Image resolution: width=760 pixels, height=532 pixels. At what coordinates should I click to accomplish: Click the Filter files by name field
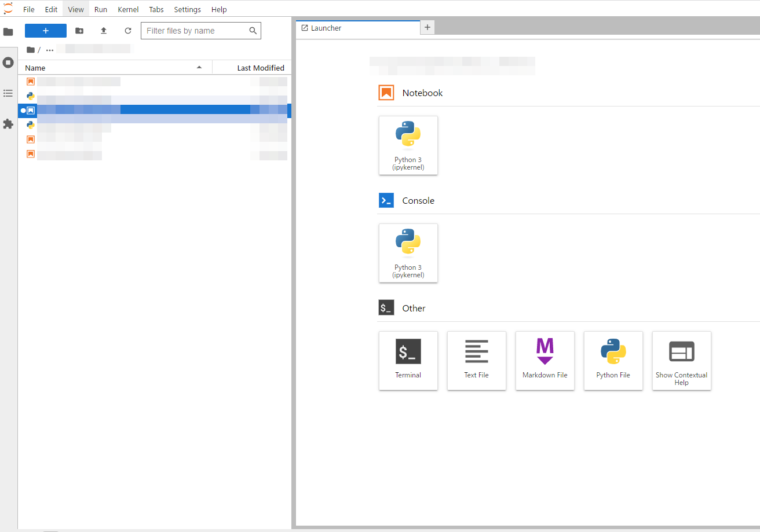[197, 30]
